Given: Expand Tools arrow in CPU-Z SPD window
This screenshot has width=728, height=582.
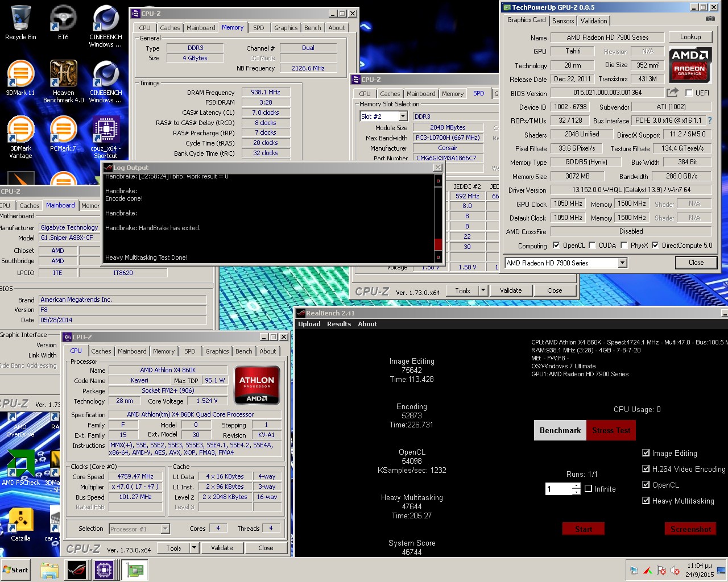Looking at the screenshot, I should [x=483, y=290].
